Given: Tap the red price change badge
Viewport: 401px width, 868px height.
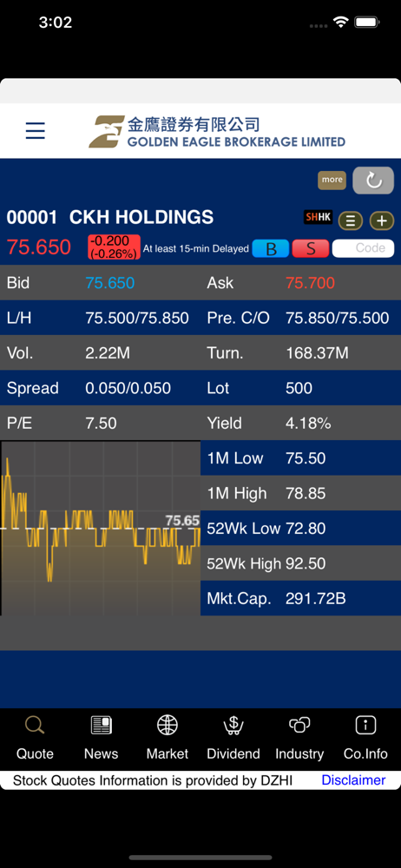Looking at the screenshot, I should pyautogui.click(x=114, y=247).
